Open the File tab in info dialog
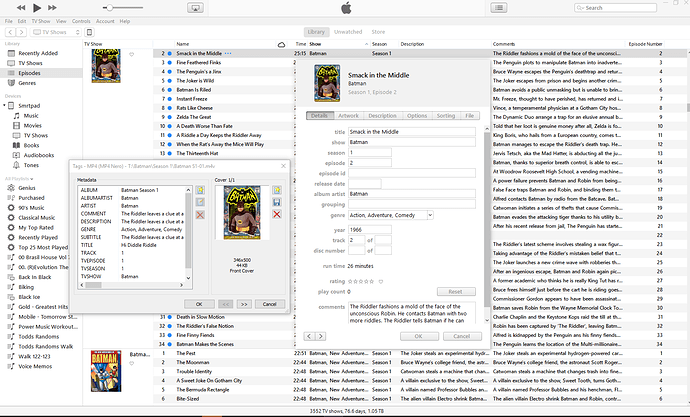Viewport: 690px width, 417px height. coord(470,116)
